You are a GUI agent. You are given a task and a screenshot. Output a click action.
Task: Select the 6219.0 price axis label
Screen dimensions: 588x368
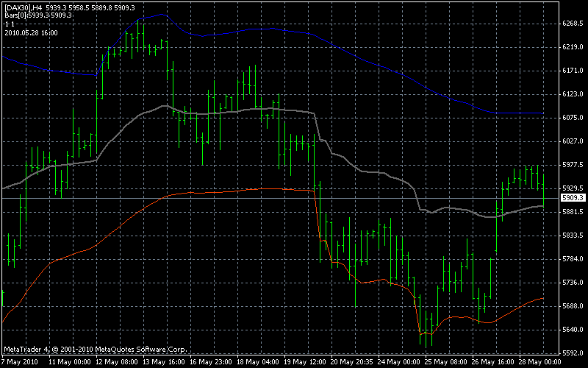(573, 47)
